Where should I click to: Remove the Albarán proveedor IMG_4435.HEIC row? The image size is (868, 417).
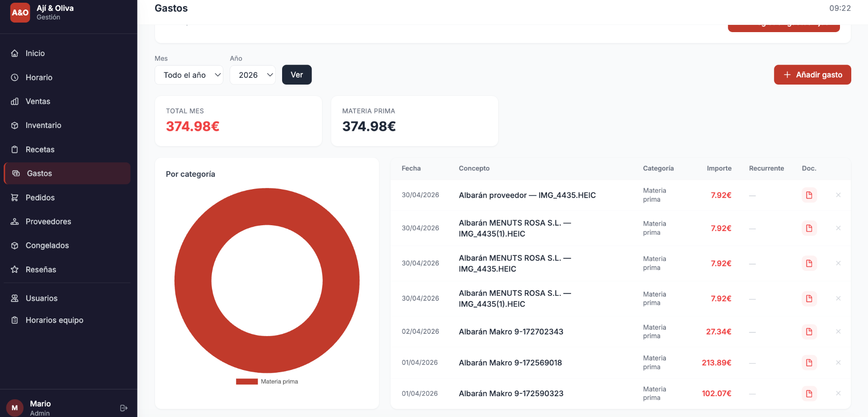(838, 195)
